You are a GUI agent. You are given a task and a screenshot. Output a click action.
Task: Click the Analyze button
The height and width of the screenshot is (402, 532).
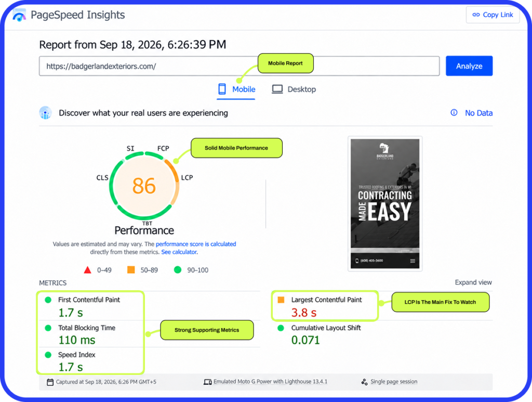[x=469, y=66]
